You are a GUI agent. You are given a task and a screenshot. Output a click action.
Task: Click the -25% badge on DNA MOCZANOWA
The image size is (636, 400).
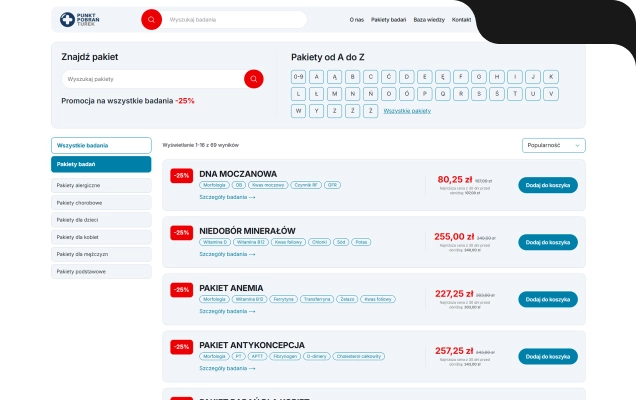click(x=182, y=176)
